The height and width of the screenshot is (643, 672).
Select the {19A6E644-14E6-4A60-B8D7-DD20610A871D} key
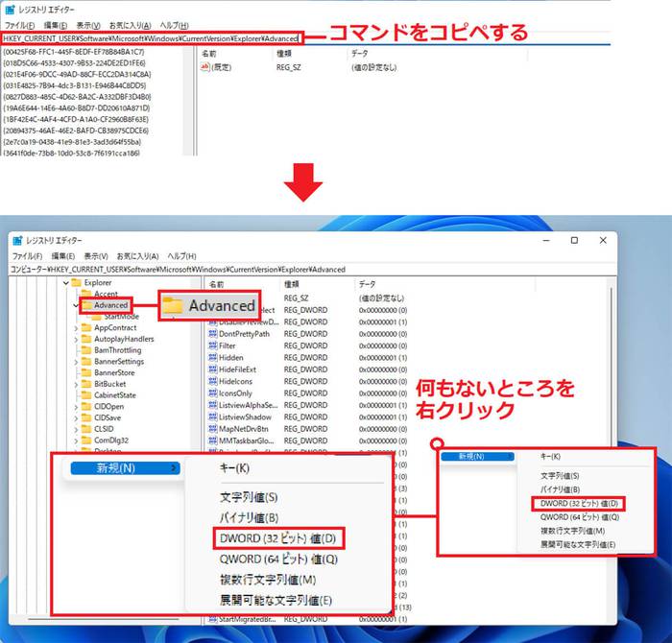coord(76,107)
